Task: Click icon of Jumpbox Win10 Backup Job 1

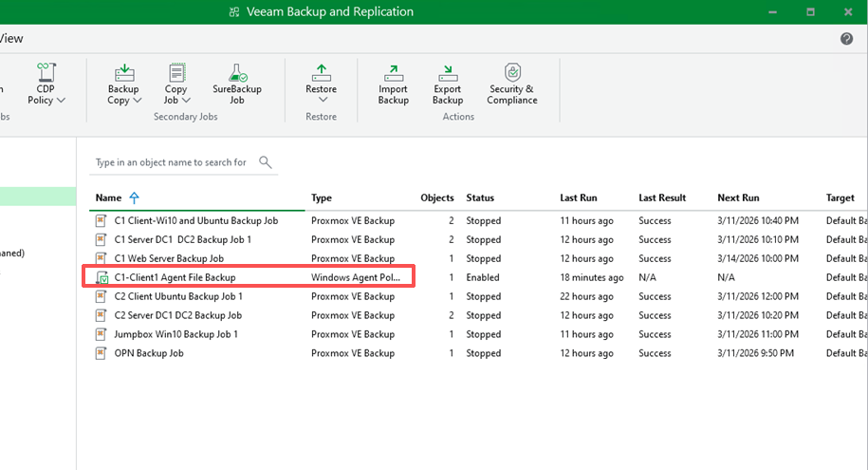Action: point(101,334)
